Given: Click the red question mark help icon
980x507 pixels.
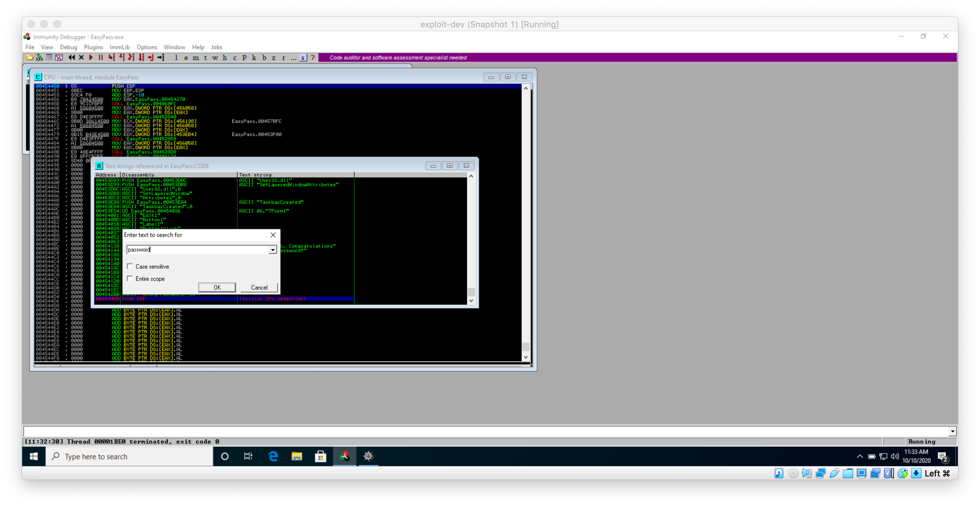Looking at the screenshot, I should coord(313,58).
